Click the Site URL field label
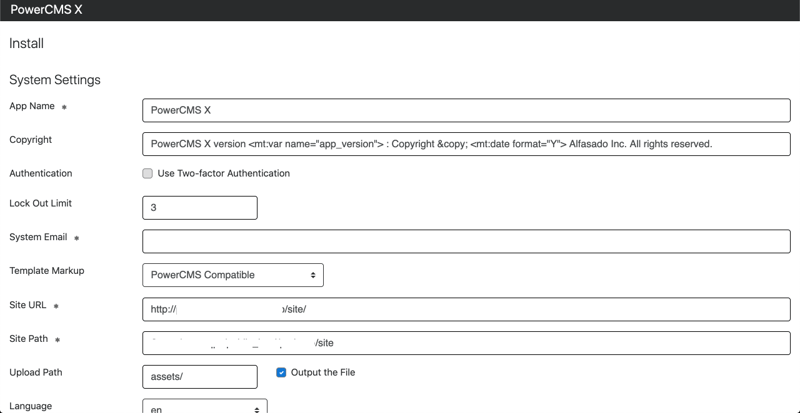800x413 pixels. [x=28, y=305]
